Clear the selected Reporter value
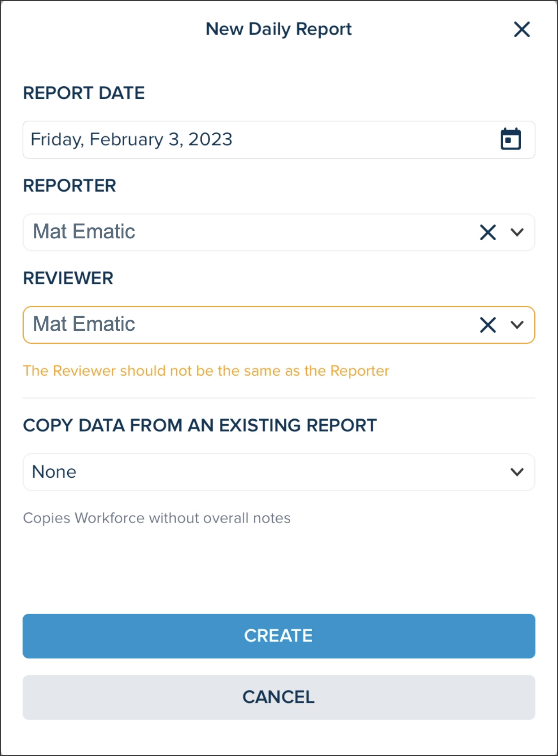 488,233
